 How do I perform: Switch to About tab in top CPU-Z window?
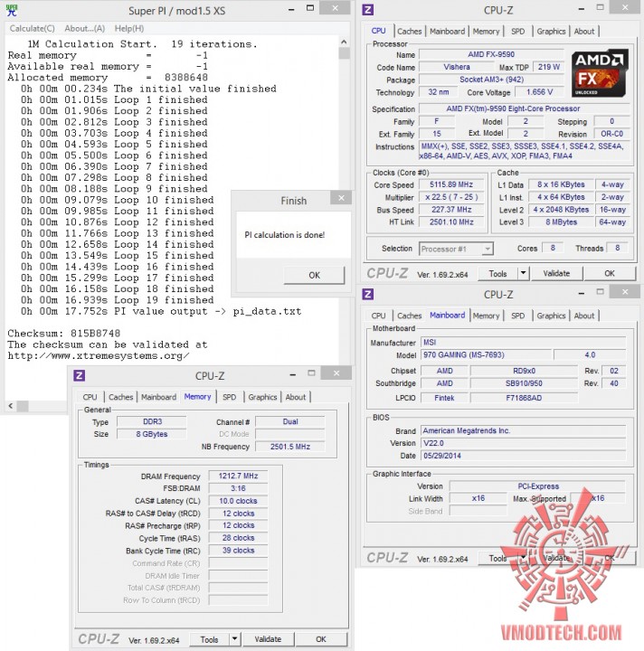(x=583, y=31)
